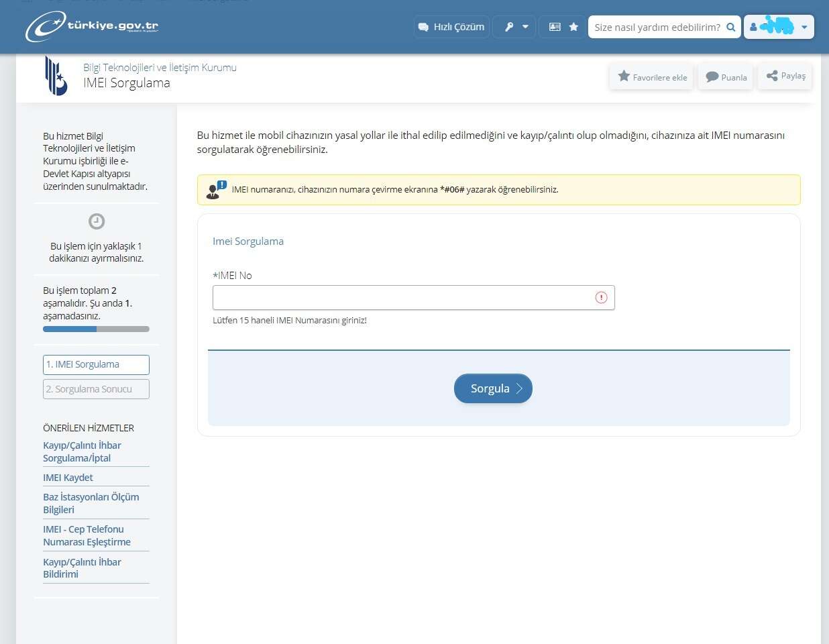Open the user account dropdown

click(779, 27)
